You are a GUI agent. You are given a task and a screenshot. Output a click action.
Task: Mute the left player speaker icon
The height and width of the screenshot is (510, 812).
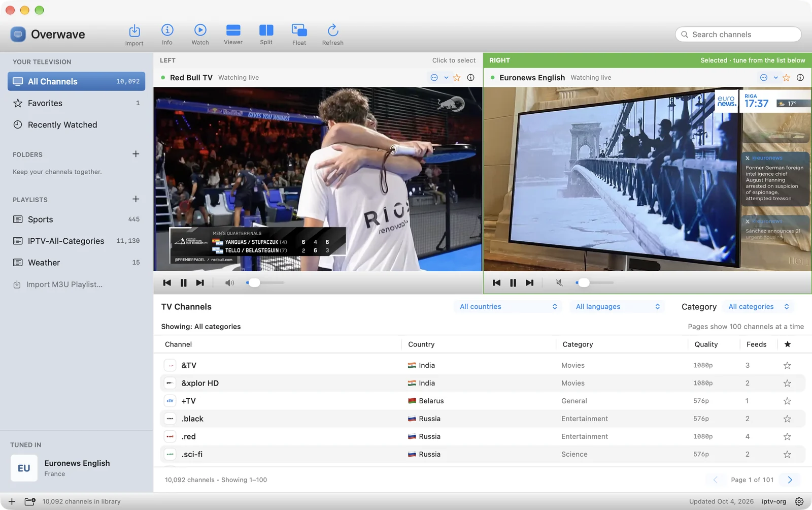click(229, 283)
